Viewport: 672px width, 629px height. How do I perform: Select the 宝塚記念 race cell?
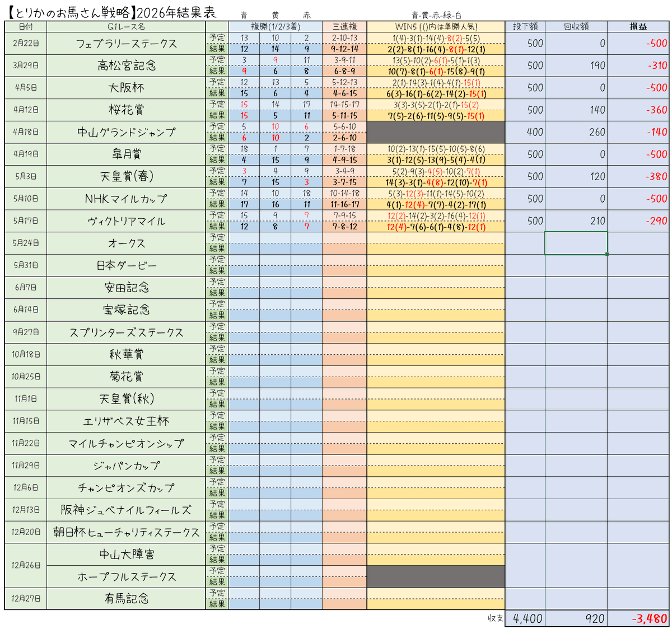pos(126,309)
